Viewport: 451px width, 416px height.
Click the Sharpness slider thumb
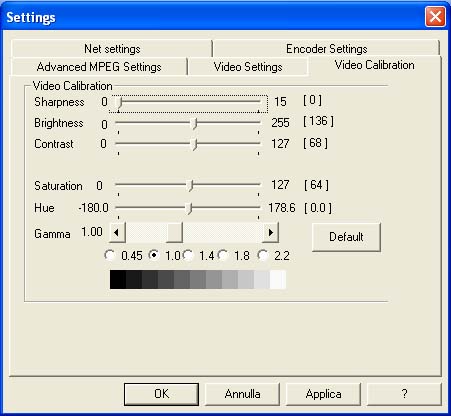(120, 103)
